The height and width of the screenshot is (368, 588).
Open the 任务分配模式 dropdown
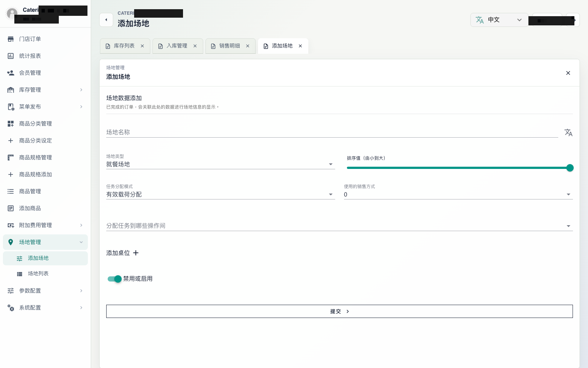coord(220,195)
